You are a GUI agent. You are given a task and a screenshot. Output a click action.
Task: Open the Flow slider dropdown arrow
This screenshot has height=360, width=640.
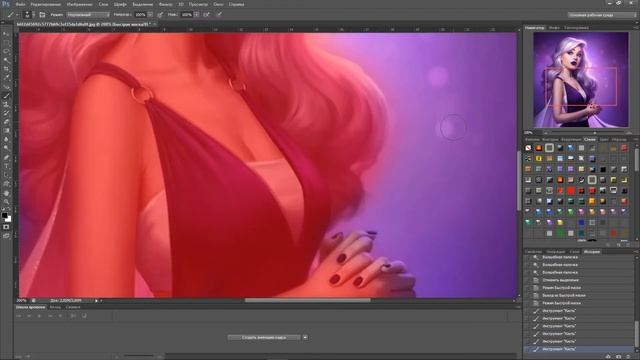(x=197, y=15)
